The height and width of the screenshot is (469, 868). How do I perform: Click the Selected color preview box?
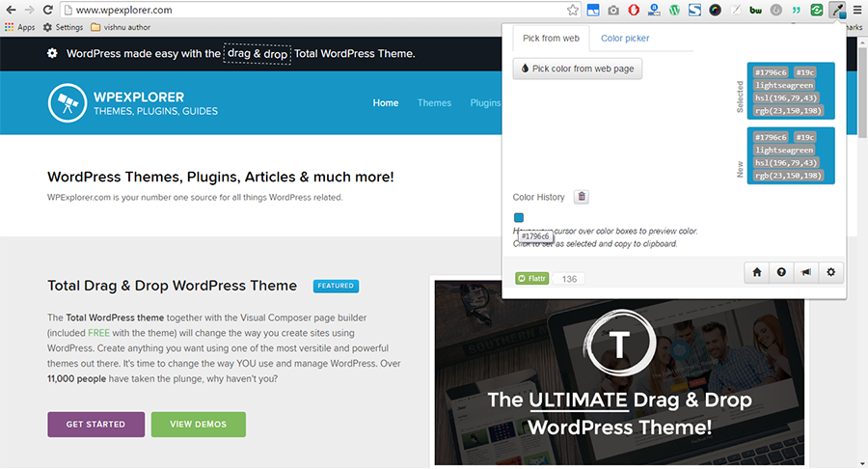click(791, 91)
